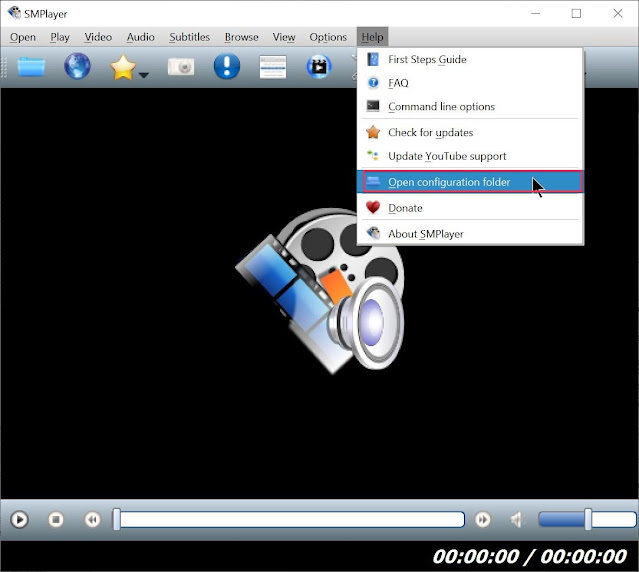Image resolution: width=639 pixels, height=572 pixels.
Task: Click the playback seek bar
Action: (x=289, y=519)
